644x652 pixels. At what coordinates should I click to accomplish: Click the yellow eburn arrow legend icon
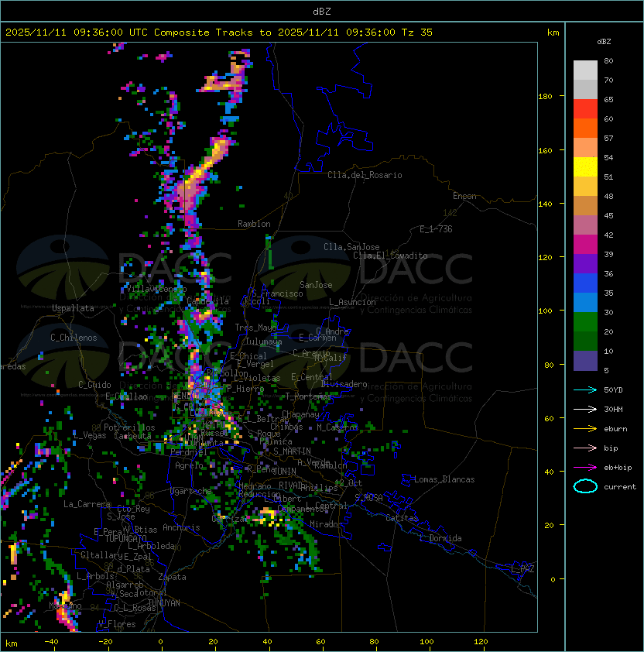[585, 429]
